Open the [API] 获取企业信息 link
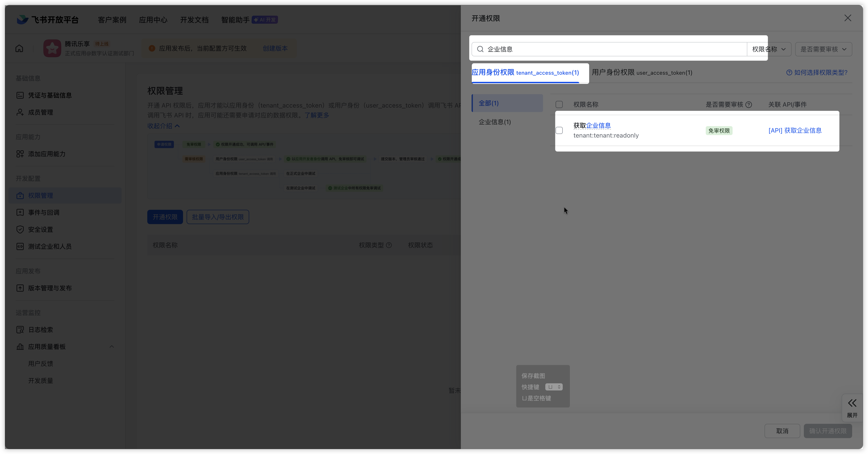Image resolution: width=868 pixels, height=454 pixels. tap(795, 131)
